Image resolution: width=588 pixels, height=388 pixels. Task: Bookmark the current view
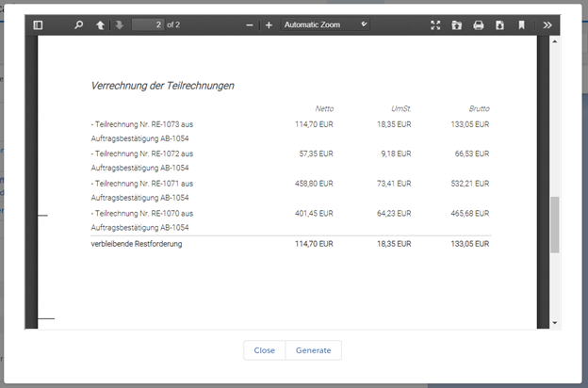click(521, 24)
